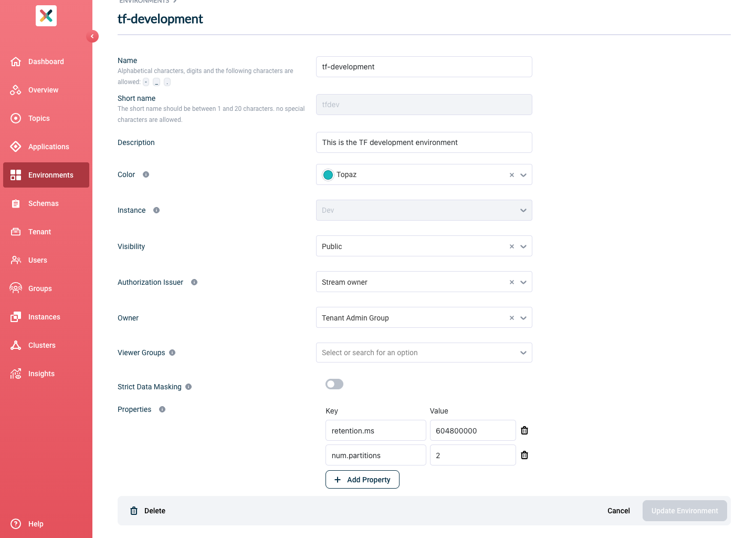Expand the Owner dropdown arrow
The image size is (756, 538).
[x=523, y=318]
